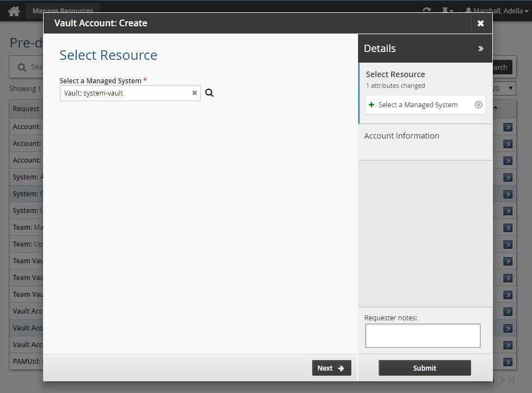532x393 pixels.
Task: Open the page size dropdown showing 20
Action: click(x=505, y=88)
